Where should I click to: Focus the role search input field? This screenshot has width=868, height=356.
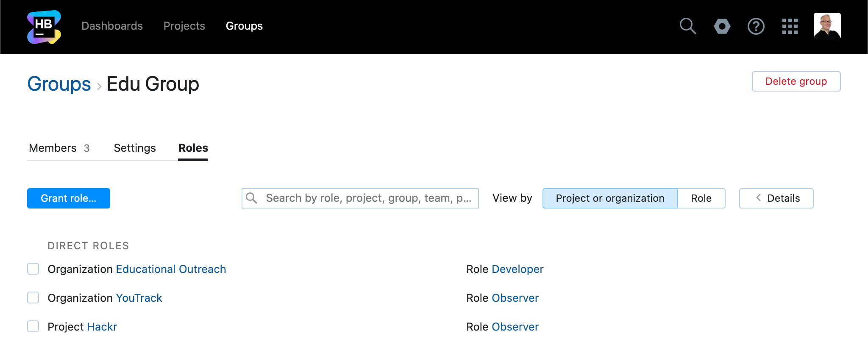(368, 198)
